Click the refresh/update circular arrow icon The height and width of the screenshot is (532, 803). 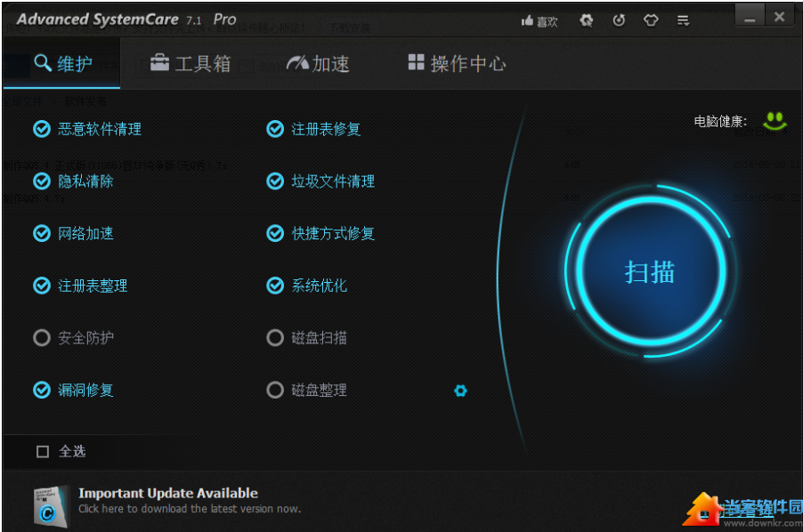619,20
